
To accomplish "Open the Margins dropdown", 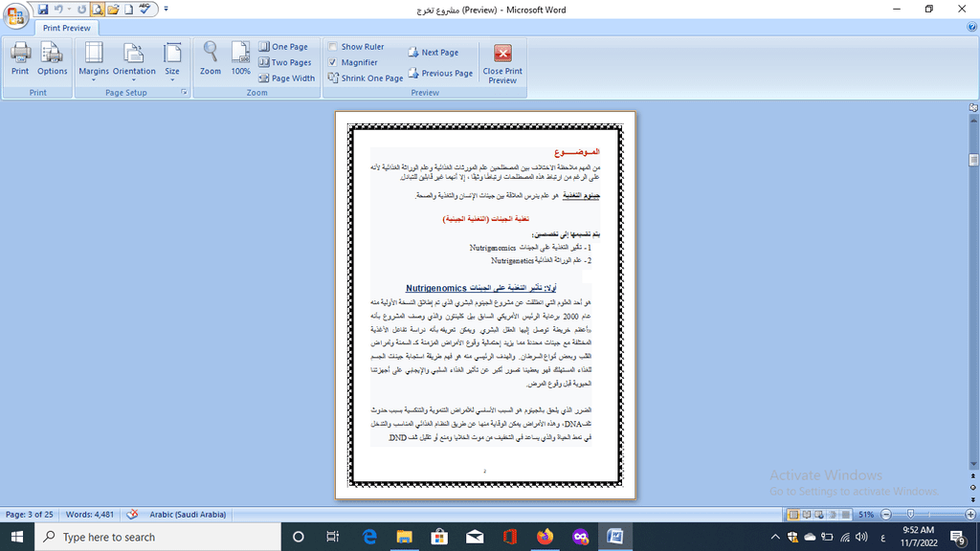I will 94,61.
